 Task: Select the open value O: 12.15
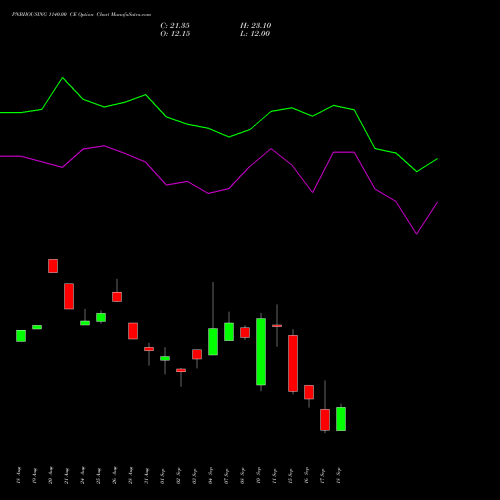point(175,34)
